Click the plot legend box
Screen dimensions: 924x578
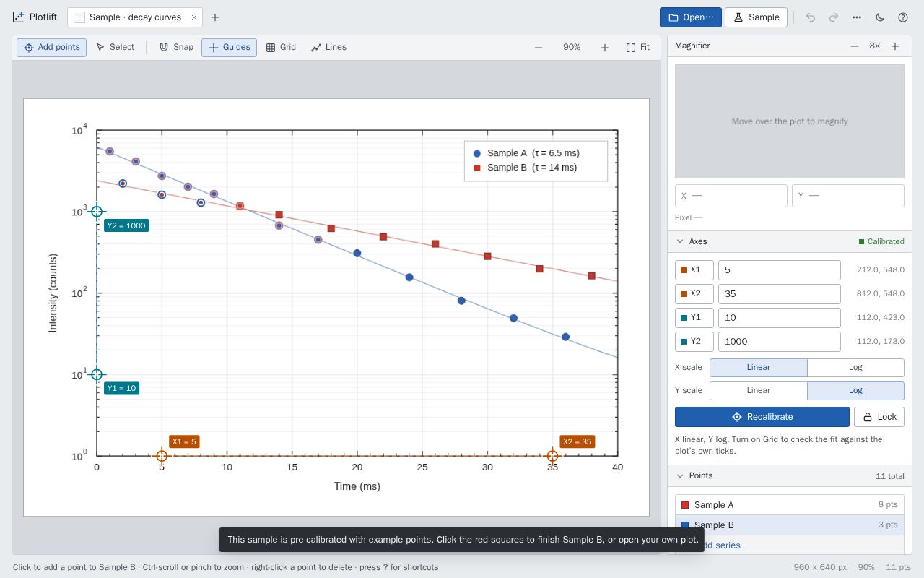click(x=536, y=160)
